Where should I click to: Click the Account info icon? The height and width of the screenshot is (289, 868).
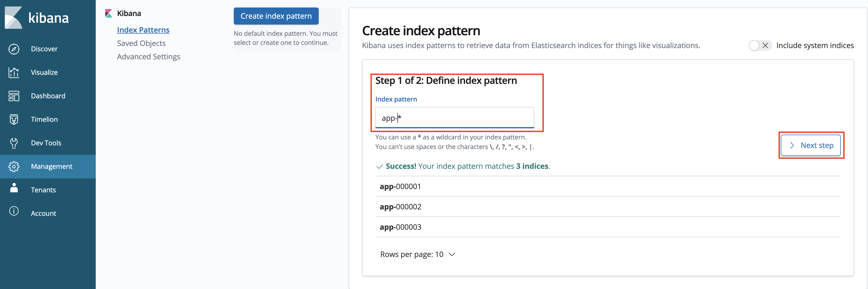(x=14, y=211)
